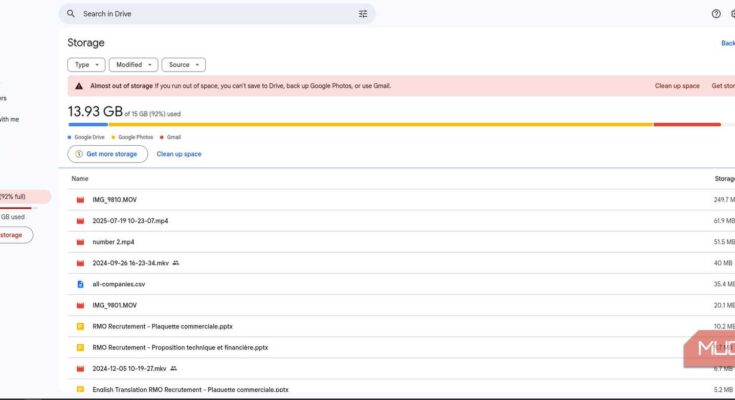Click shared people icon on 2024-12-05 10-19-27.mkv
Viewport: 735px width, 400px height.
point(173,369)
